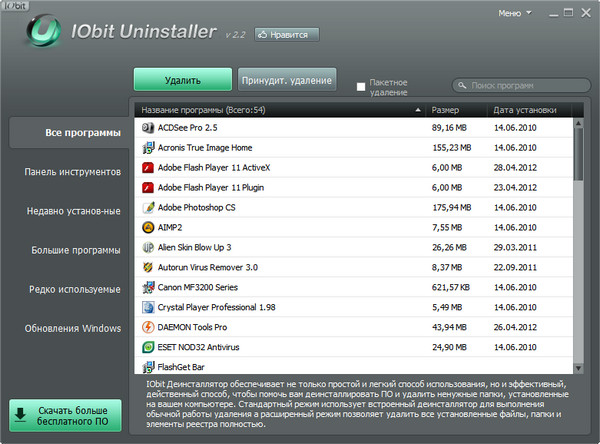600x444 pixels.
Task: Select the DAEMON Tools Pro icon
Action: [148, 327]
